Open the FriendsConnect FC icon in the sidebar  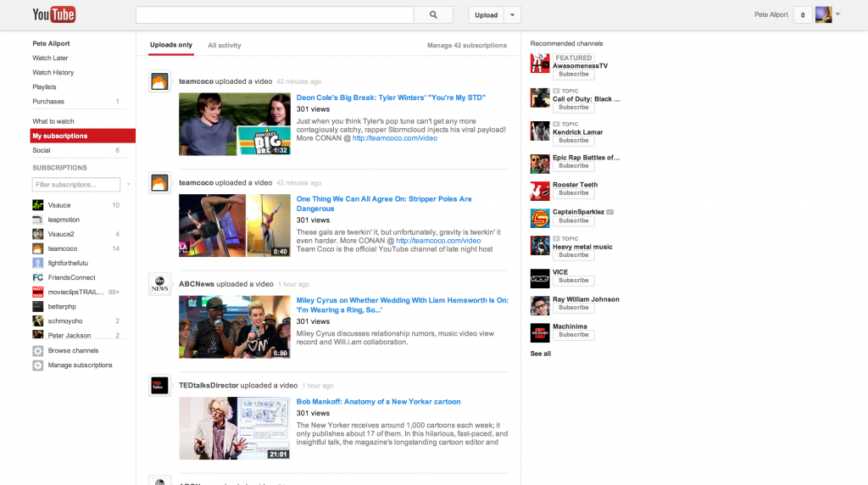(x=37, y=277)
